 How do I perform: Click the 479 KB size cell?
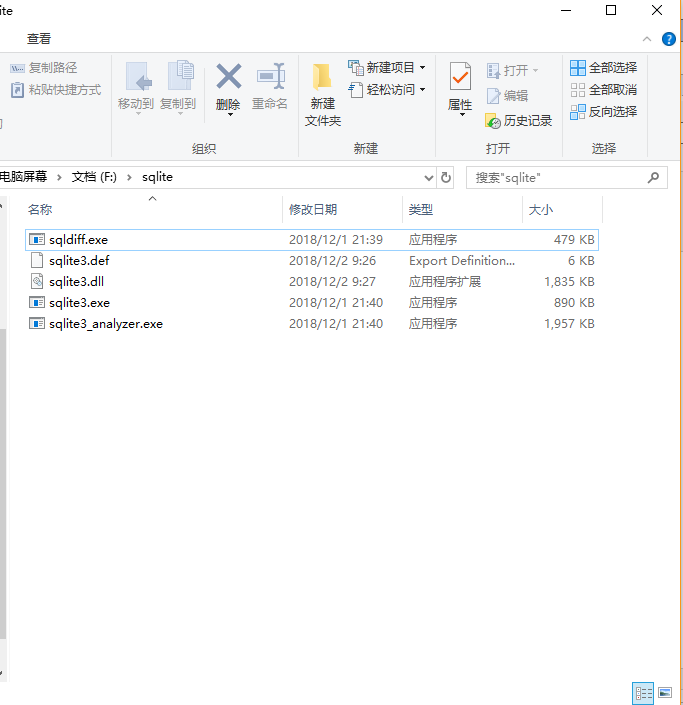tap(574, 240)
